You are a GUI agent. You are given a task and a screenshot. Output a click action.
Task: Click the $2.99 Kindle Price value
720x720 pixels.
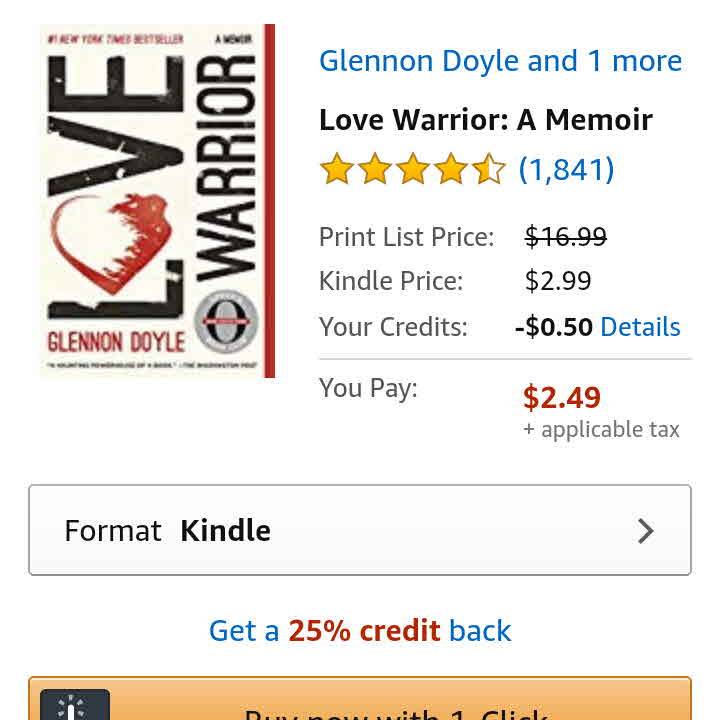[558, 281]
